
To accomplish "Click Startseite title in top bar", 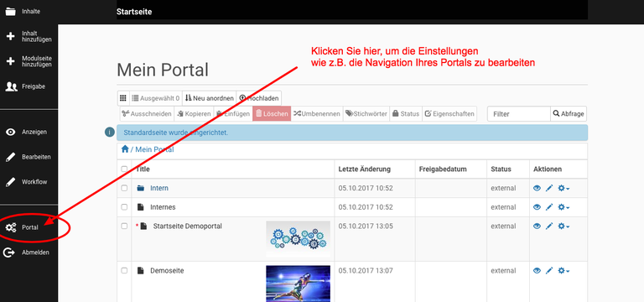I will [x=134, y=12].
